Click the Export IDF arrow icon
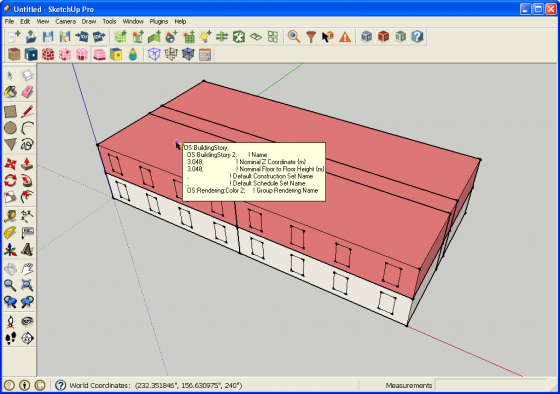This screenshot has width=560, height=394. tap(99, 37)
